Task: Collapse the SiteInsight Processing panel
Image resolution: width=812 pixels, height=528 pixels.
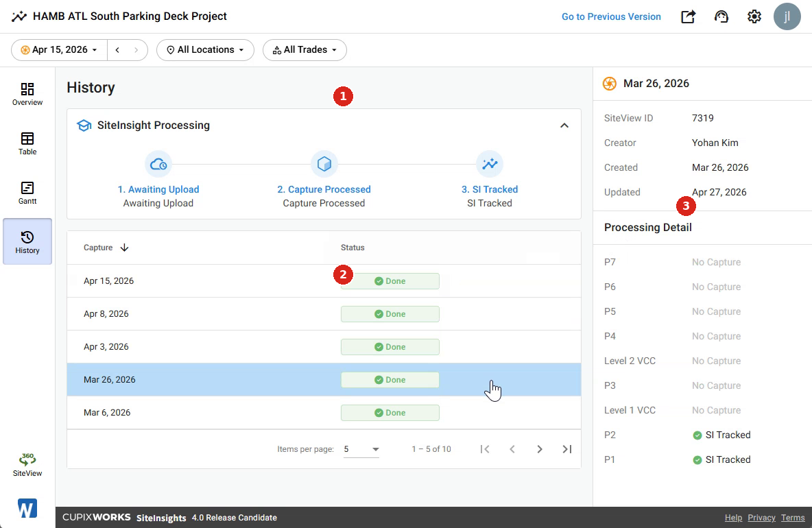Action: pyautogui.click(x=564, y=125)
